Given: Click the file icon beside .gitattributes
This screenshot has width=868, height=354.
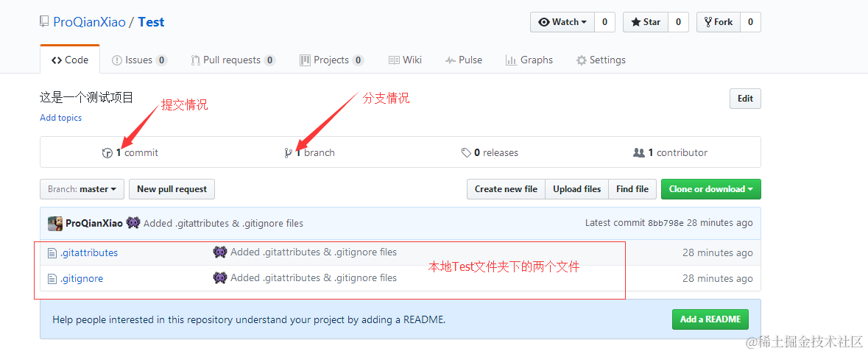Looking at the screenshot, I should 52,253.
